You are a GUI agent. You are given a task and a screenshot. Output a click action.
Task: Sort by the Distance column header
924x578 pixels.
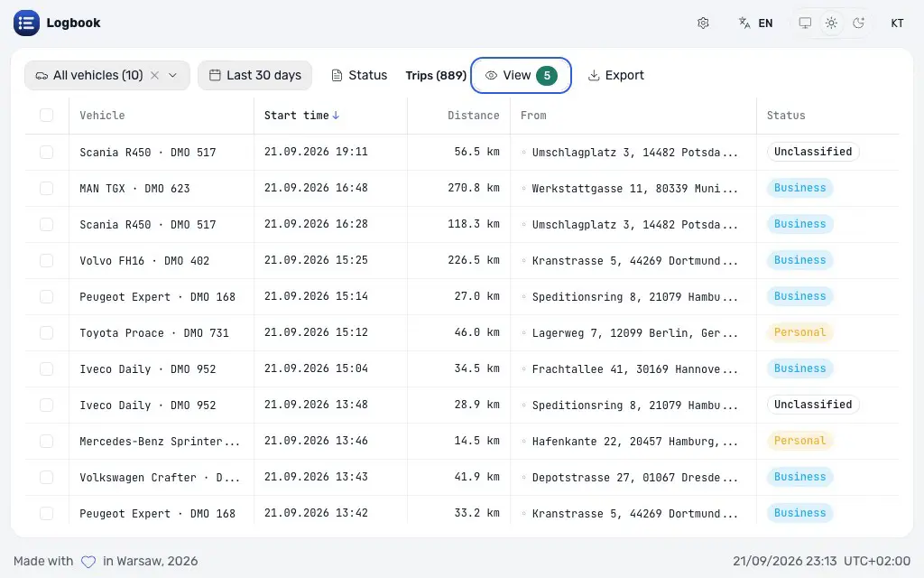473,116
